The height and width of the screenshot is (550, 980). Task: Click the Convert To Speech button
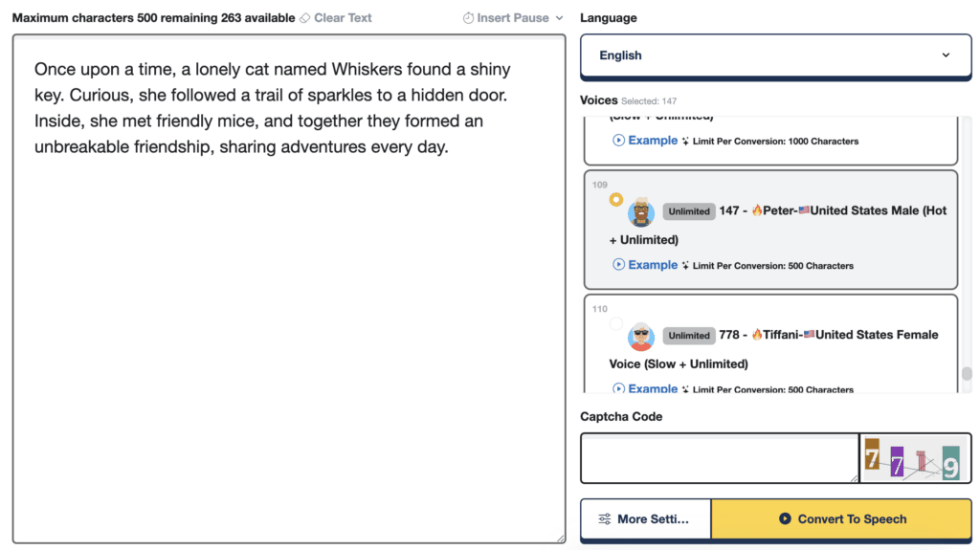point(841,518)
